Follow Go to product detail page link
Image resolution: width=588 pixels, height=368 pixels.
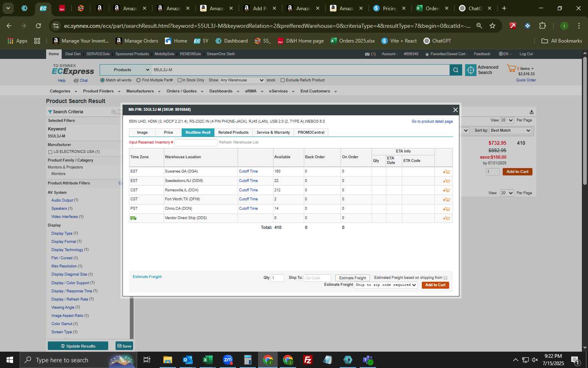tap(432, 121)
